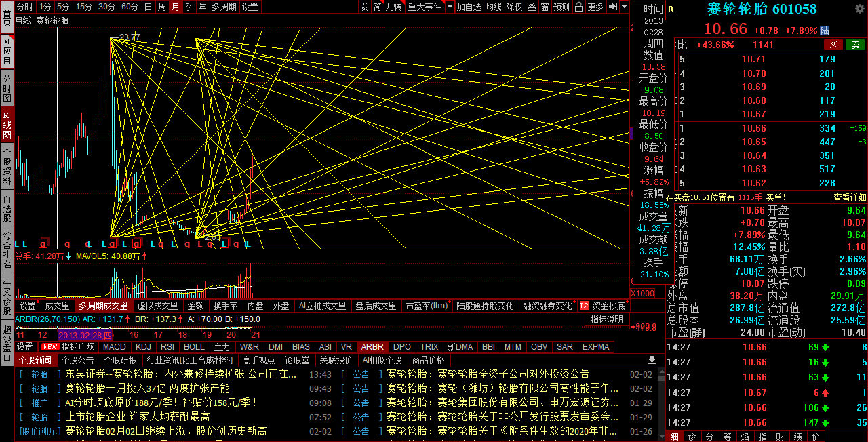
Task: Click the 筹 chip distribution tab
Action: click(x=727, y=437)
